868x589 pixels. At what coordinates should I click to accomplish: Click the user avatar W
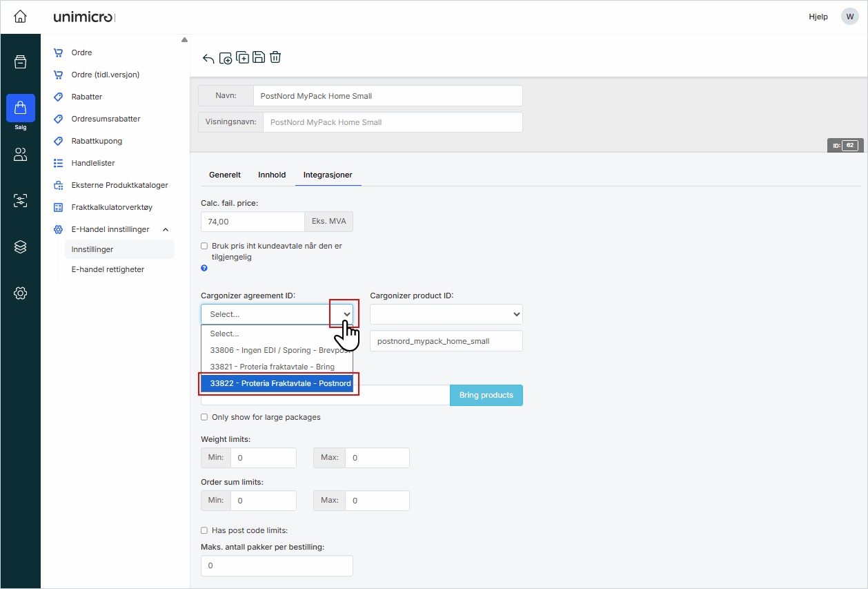pyautogui.click(x=849, y=17)
